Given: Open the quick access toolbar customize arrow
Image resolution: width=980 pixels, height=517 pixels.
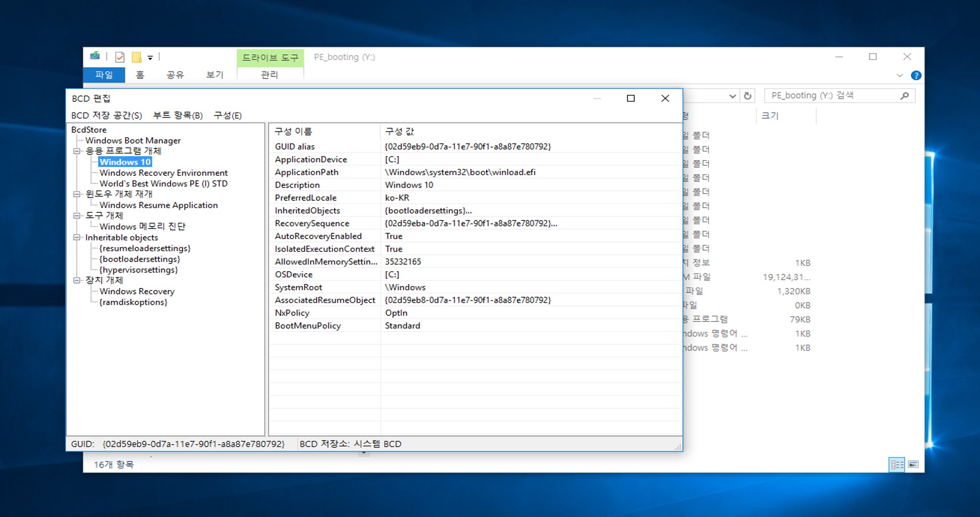Looking at the screenshot, I should (x=150, y=57).
